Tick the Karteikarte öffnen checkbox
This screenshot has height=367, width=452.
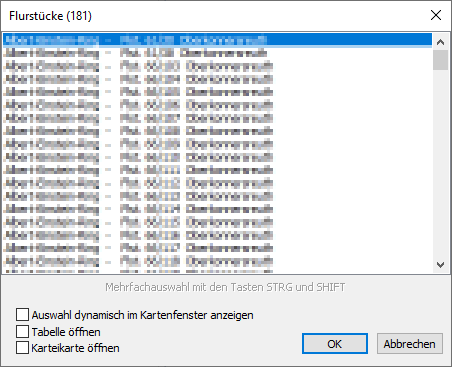coord(22,348)
